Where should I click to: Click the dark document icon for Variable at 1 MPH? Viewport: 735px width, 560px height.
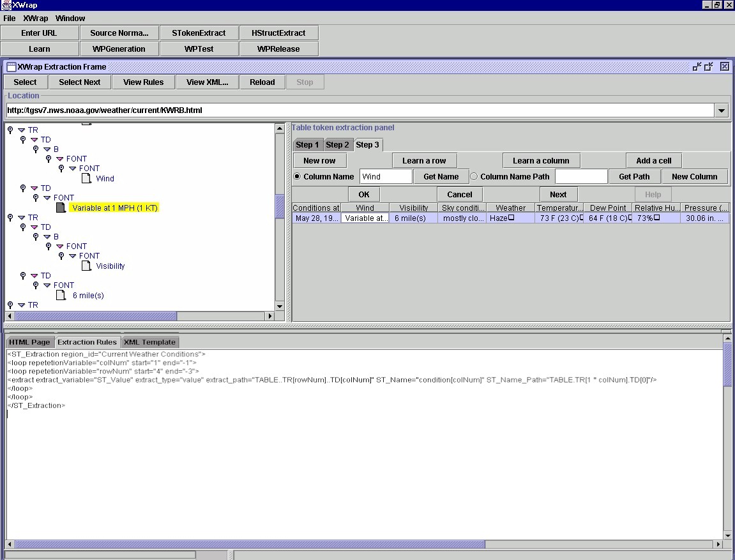pos(61,208)
